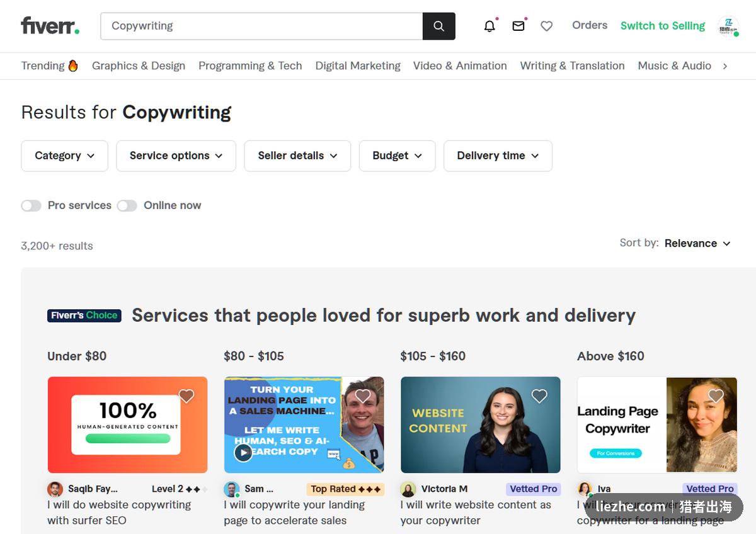Open the Website Content gig thumbnail

click(x=480, y=425)
